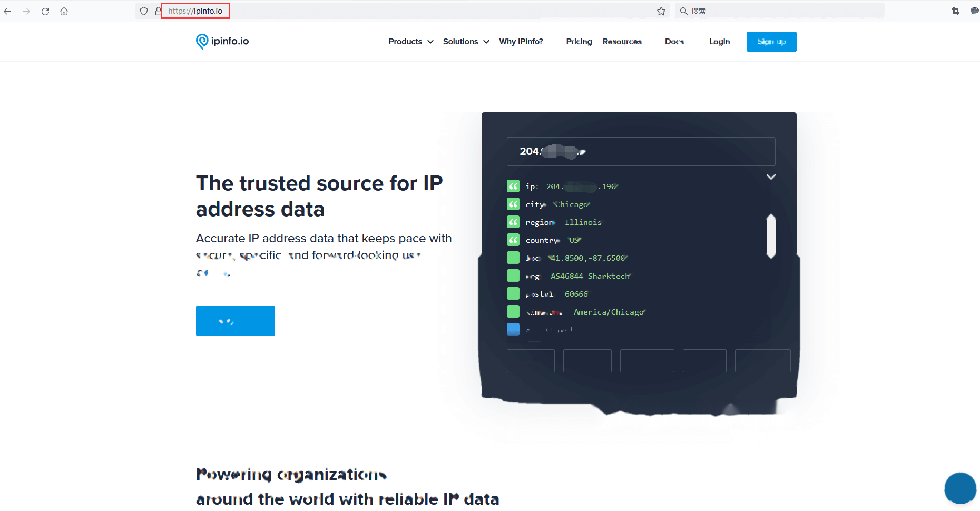Viewport: 980px width, 511px height.
Task: Focus the browser search box
Action: click(x=780, y=11)
